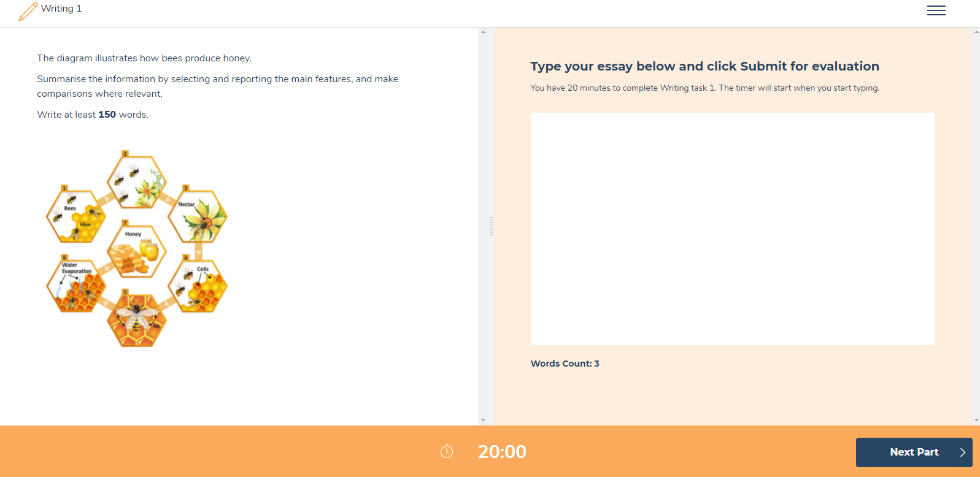
Task: Click the 'Type your essay below' heading
Action: 704,66
